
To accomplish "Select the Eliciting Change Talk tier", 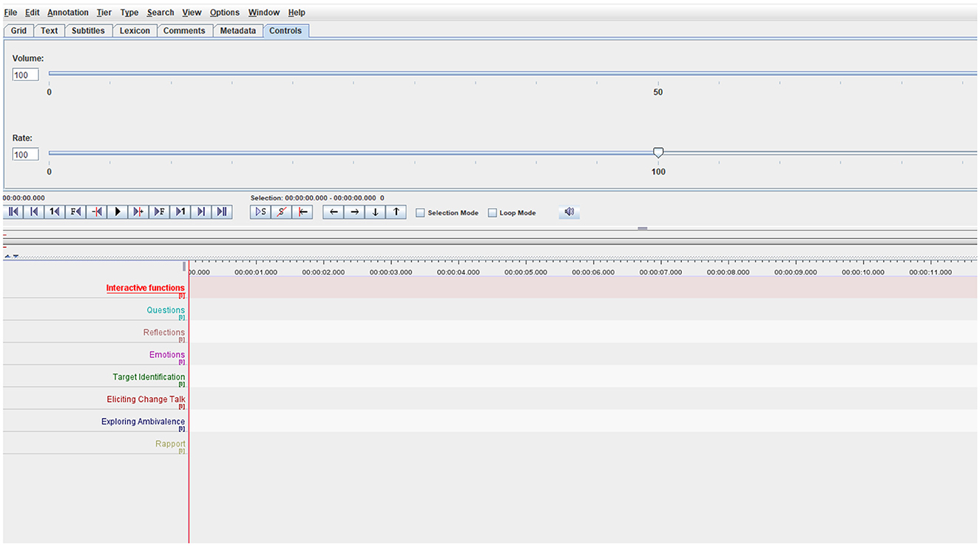I will click(146, 399).
